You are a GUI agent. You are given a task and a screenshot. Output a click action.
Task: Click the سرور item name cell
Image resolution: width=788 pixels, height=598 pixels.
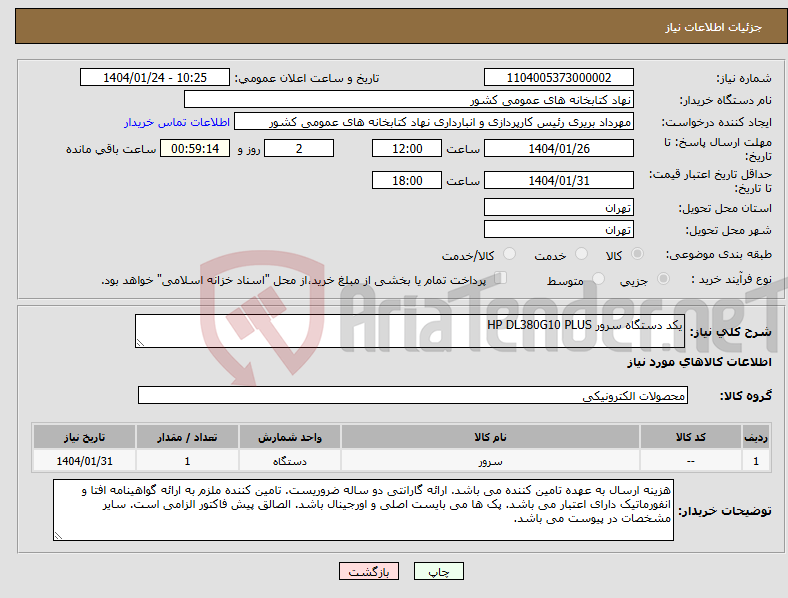(490, 461)
